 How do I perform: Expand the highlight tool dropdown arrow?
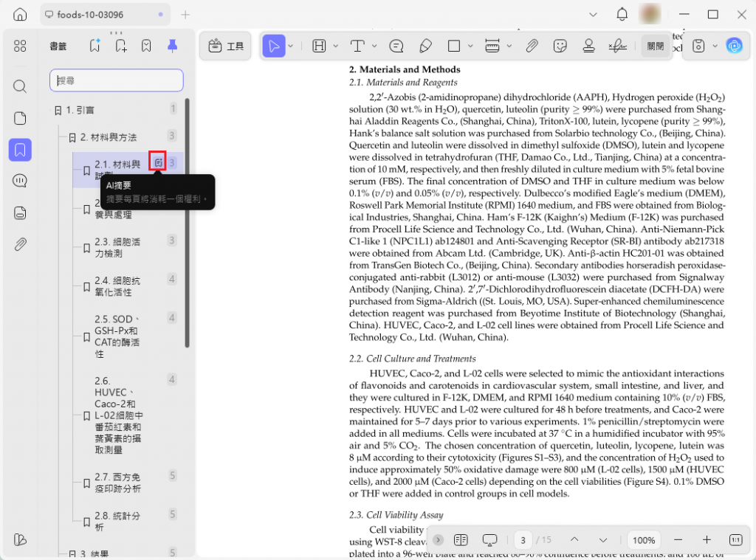pos(336,46)
